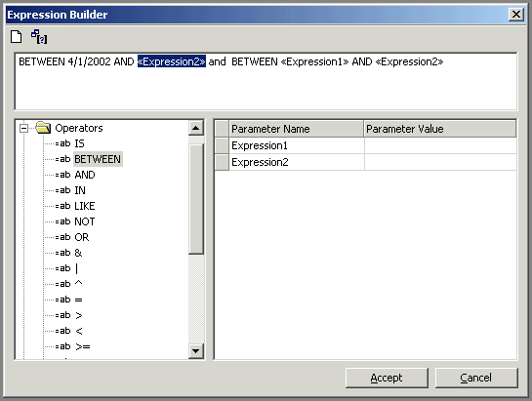Click the Cancel button
The image size is (532, 401).
tap(476, 378)
